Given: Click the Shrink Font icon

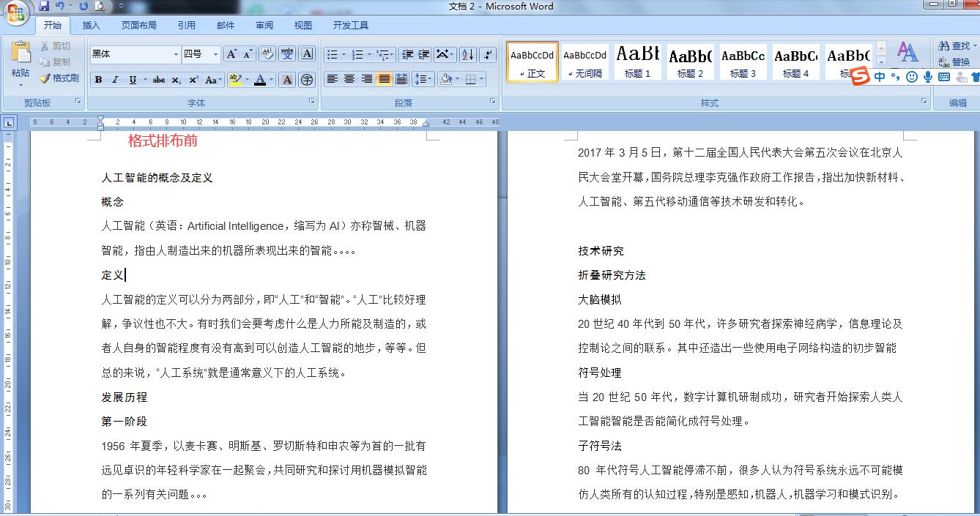Looking at the screenshot, I should 248,54.
